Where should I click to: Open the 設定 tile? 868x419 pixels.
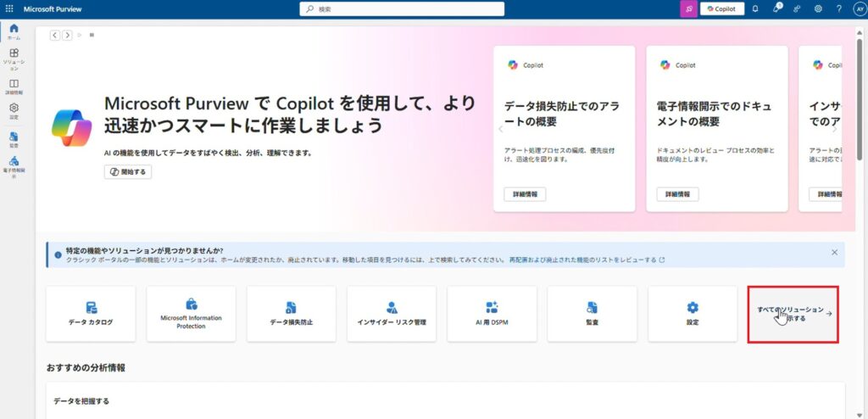click(693, 314)
